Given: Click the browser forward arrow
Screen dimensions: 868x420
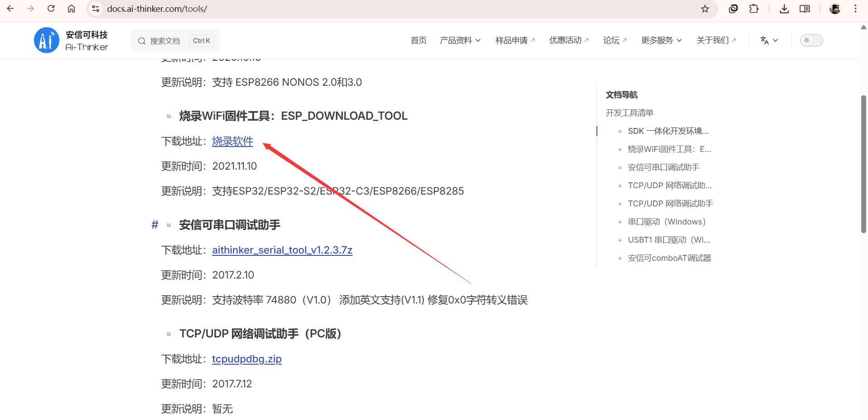Looking at the screenshot, I should pyautogui.click(x=30, y=9).
